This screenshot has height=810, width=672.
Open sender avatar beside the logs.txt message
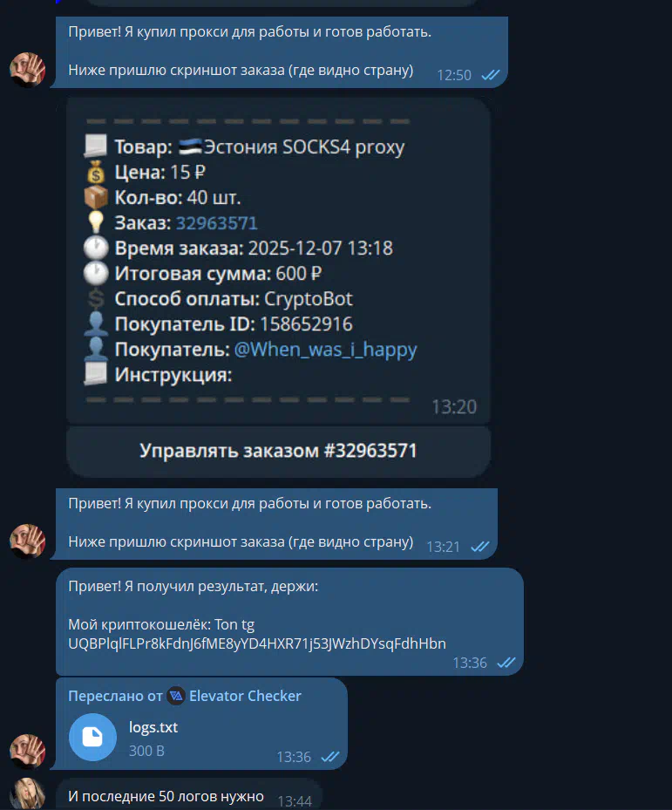coord(27,752)
